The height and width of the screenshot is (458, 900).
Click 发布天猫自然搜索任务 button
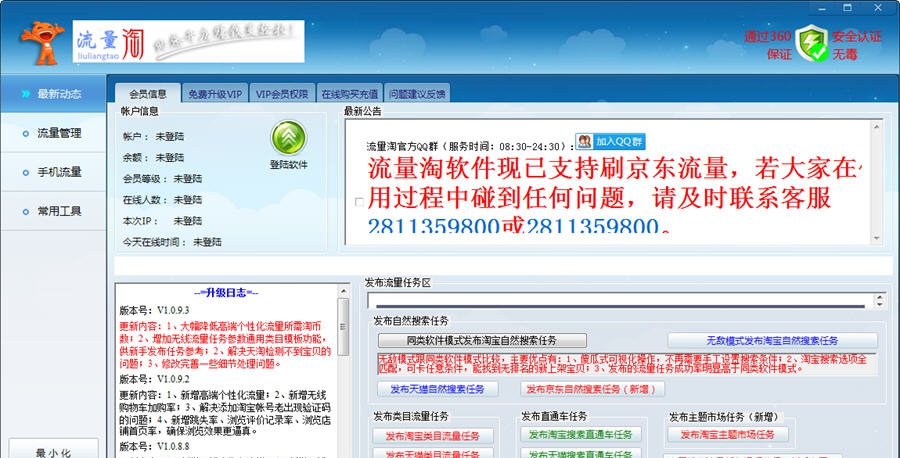coord(437,389)
